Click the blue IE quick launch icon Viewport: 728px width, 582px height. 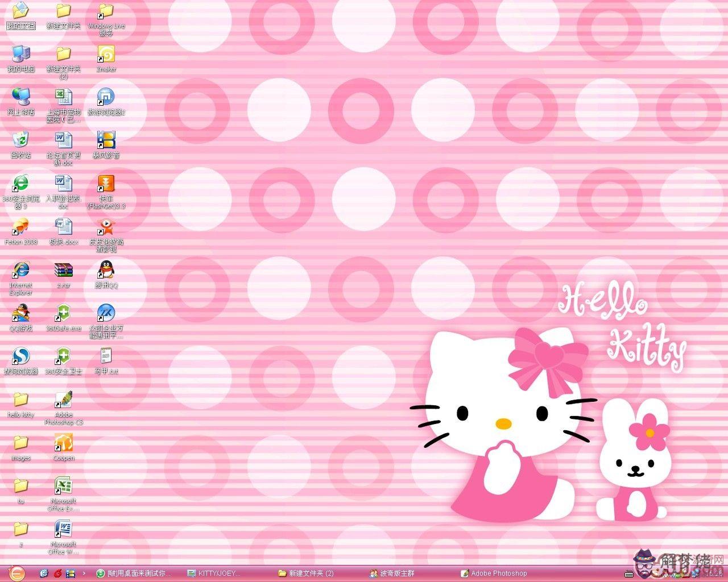point(44,573)
